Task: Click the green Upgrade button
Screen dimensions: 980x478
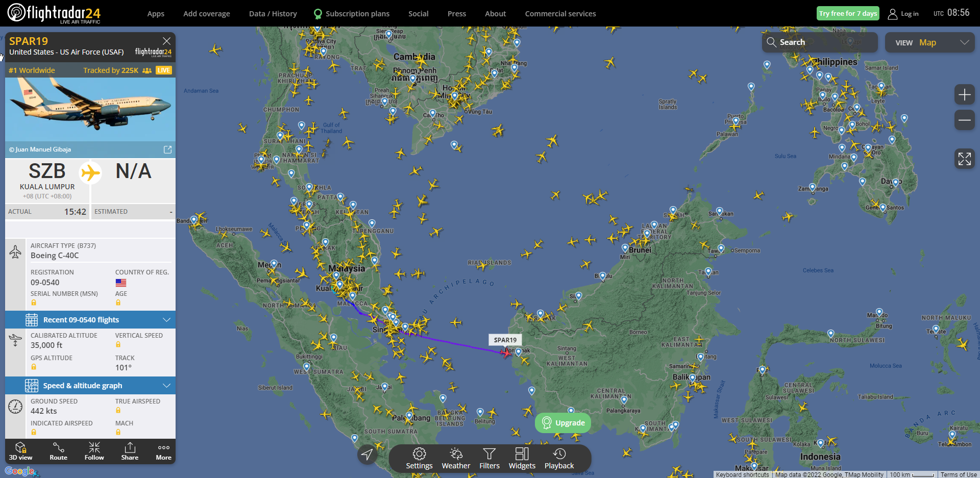Action: 563,423
